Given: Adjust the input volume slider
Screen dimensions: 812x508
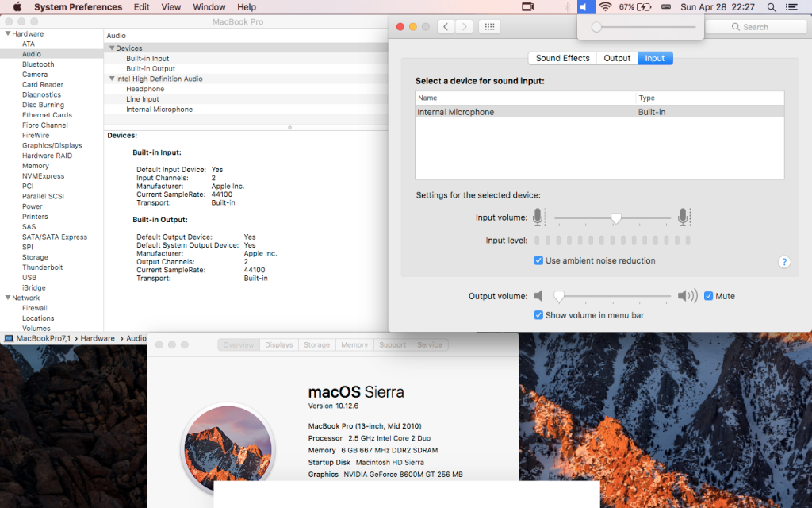Looking at the screenshot, I should coord(616,217).
